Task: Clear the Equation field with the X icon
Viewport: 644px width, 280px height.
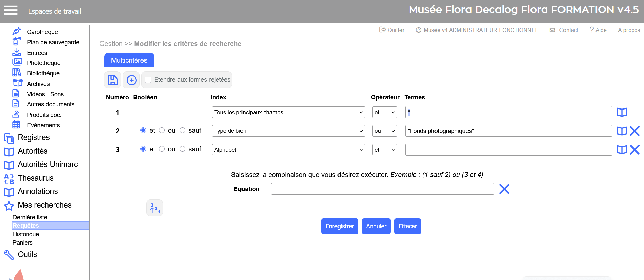Action: [x=504, y=189]
